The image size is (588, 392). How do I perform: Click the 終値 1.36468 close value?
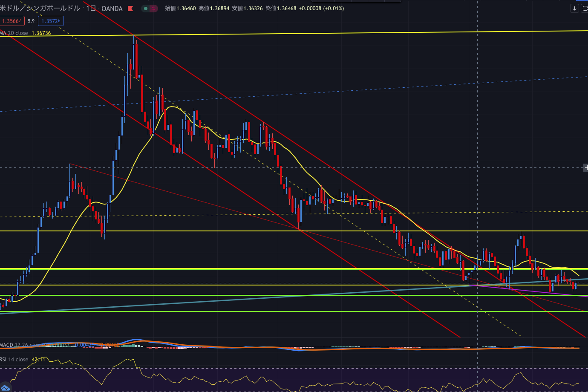coord(281,9)
